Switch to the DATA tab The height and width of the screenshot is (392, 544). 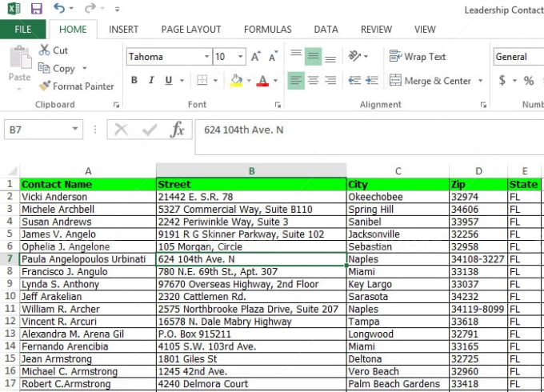pyautogui.click(x=326, y=30)
